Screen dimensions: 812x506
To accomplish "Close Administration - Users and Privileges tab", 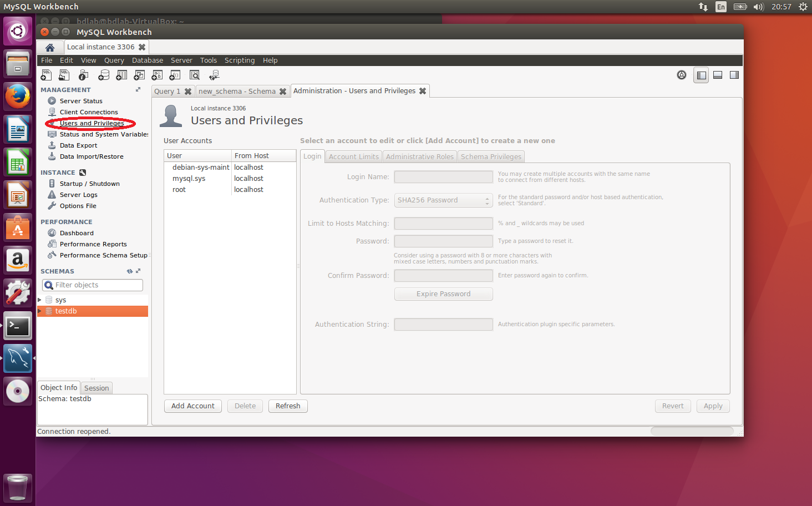I will point(423,91).
